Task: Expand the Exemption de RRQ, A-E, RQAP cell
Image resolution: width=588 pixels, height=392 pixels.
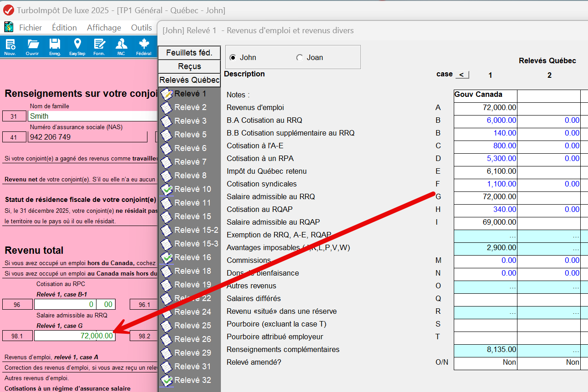Action: [x=485, y=235]
